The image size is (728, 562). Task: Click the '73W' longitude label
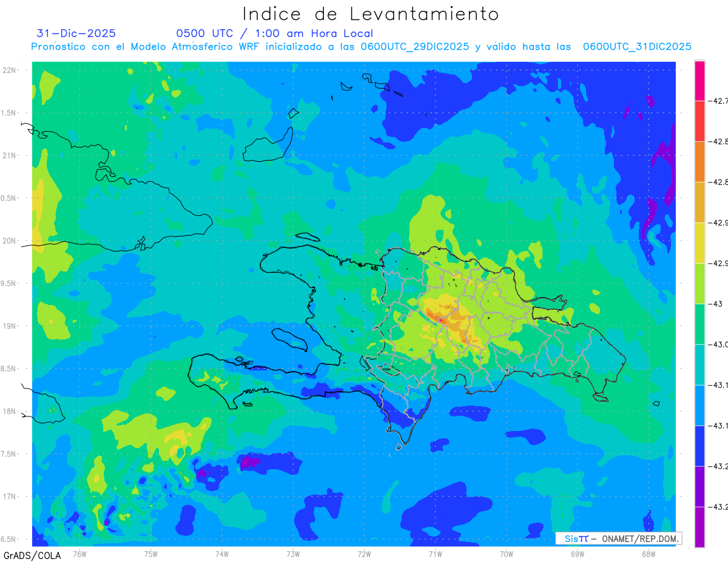coord(293,554)
